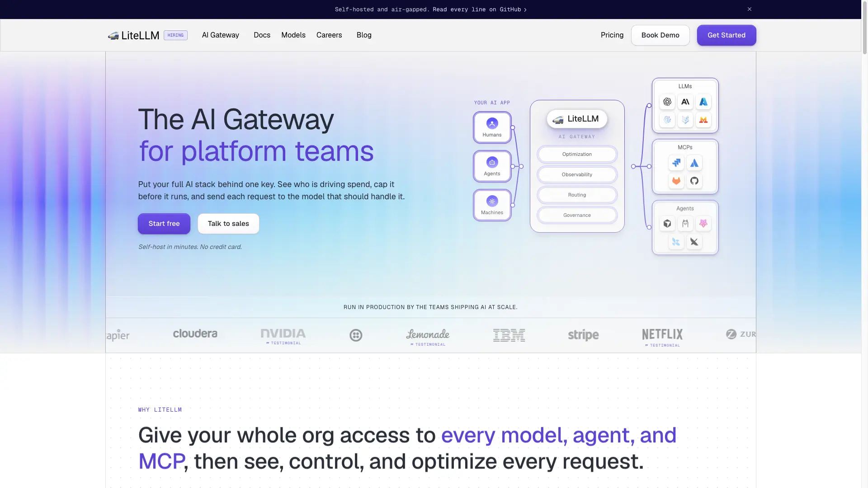Click the LiteLLM train logo icon in navbar
Image resolution: width=868 pixels, height=488 pixels.
tap(113, 35)
